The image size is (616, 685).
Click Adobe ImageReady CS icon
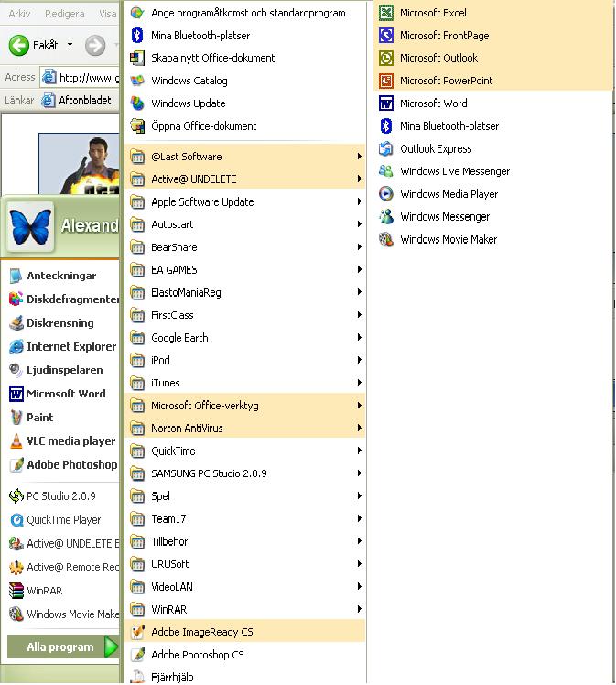[x=137, y=632]
